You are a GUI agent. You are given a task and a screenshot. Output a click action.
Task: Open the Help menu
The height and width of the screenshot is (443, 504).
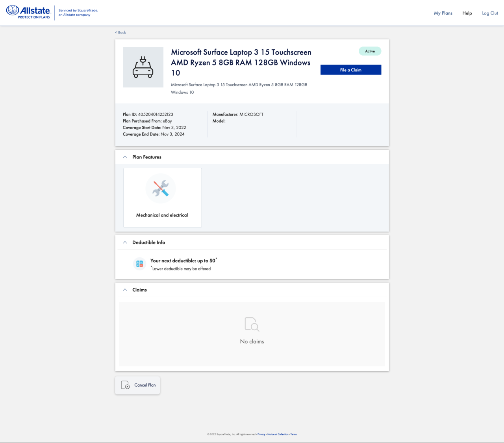[x=467, y=13]
